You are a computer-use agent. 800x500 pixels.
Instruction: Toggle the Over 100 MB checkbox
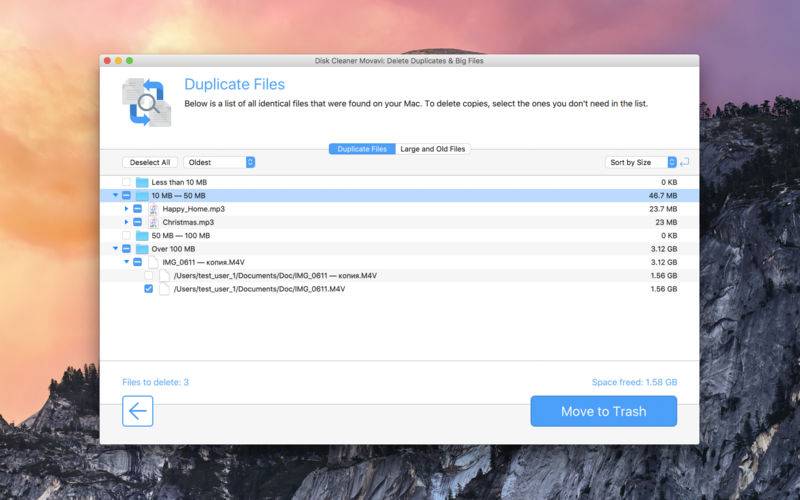coord(126,249)
